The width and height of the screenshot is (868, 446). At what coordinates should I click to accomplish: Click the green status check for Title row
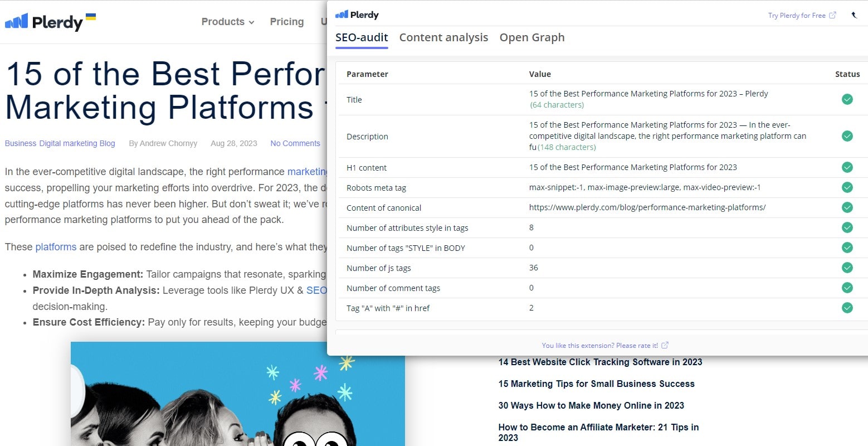[x=847, y=99]
